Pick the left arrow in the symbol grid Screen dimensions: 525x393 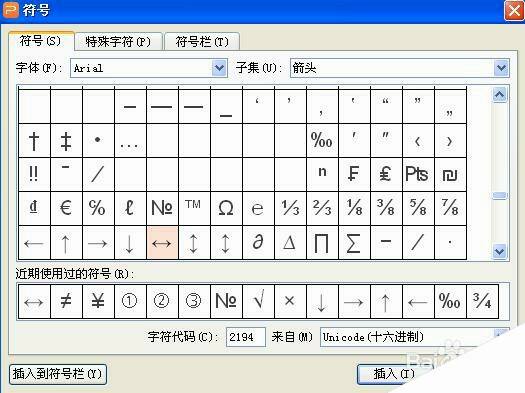tap(34, 242)
